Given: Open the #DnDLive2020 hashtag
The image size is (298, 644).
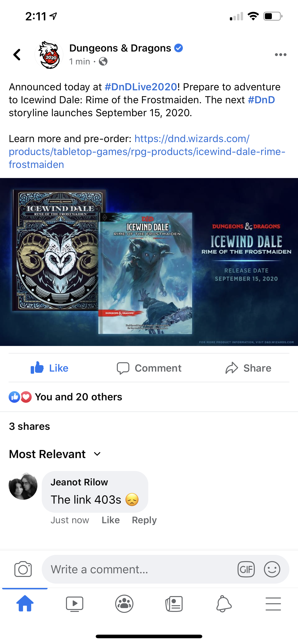Looking at the screenshot, I should (141, 87).
